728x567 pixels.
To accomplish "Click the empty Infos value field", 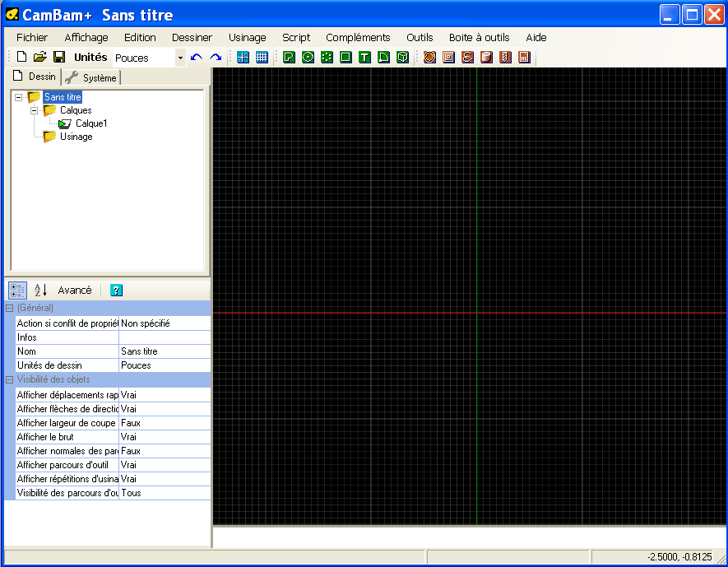I will 165,337.
